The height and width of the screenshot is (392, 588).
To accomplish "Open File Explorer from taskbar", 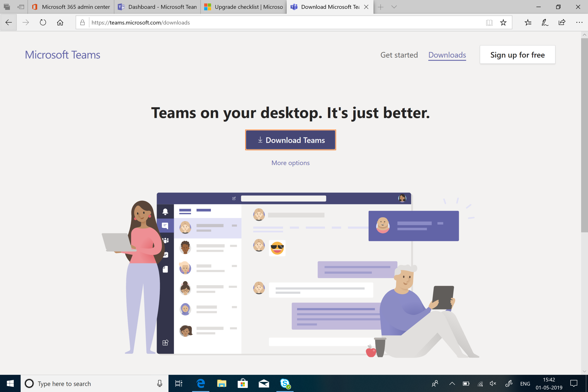I will 222,384.
